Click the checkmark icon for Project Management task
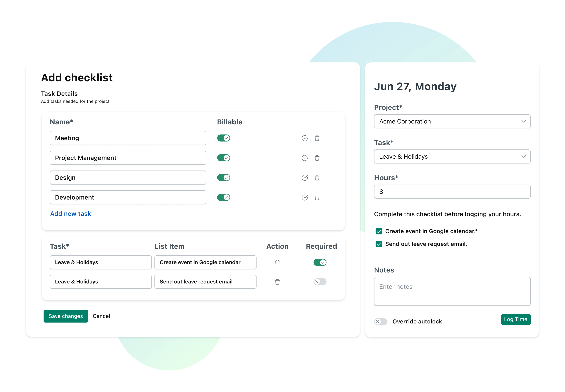The height and width of the screenshot is (392, 565). pos(305,157)
